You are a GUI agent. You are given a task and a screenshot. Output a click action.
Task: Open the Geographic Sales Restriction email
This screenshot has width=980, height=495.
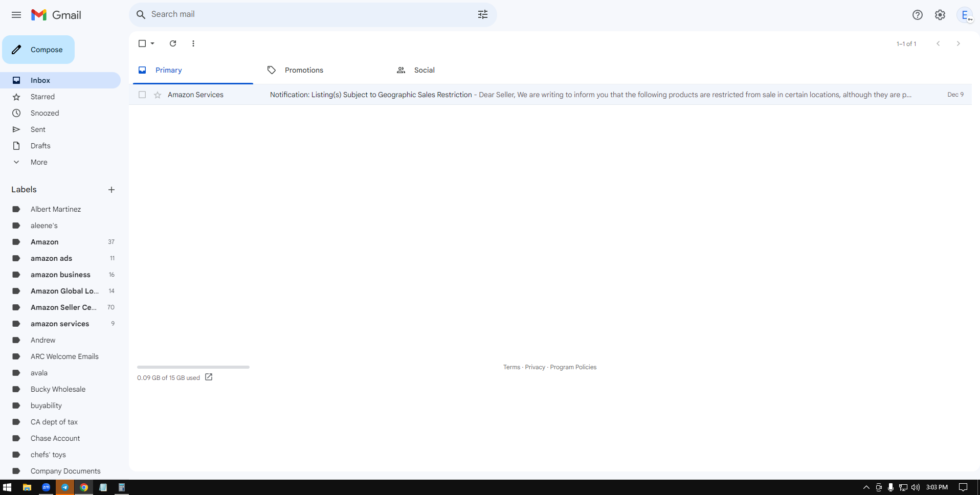[550, 95]
